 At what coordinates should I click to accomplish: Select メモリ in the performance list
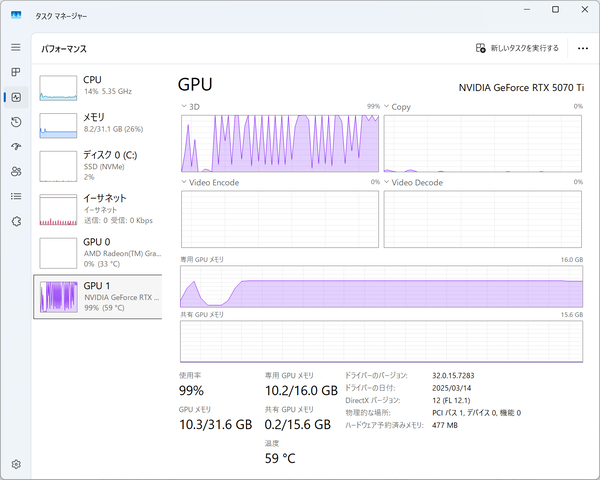coord(98,122)
